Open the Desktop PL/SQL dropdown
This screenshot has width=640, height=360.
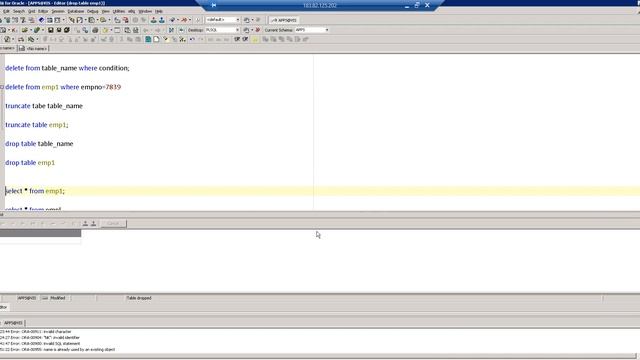(x=222, y=30)
